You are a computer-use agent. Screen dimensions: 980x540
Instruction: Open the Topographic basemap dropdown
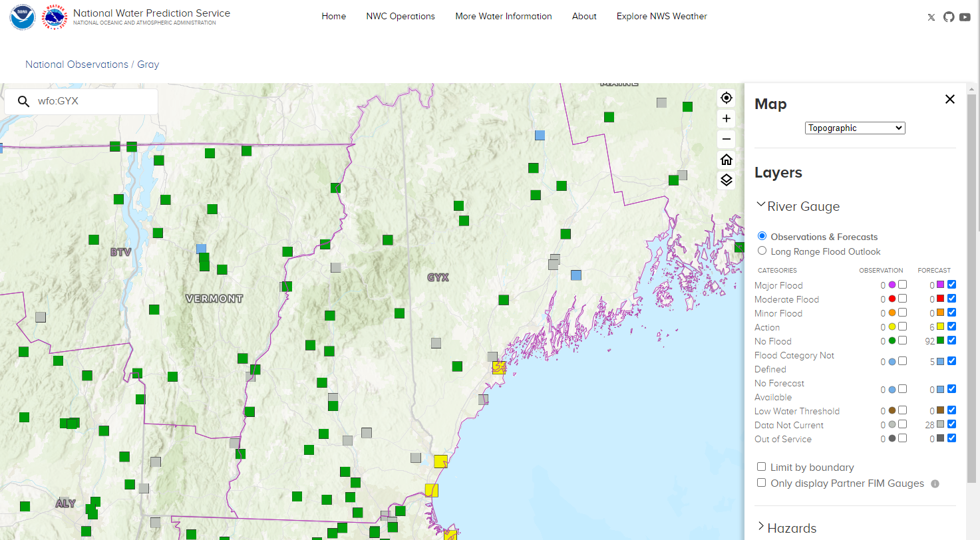(855, 128)
